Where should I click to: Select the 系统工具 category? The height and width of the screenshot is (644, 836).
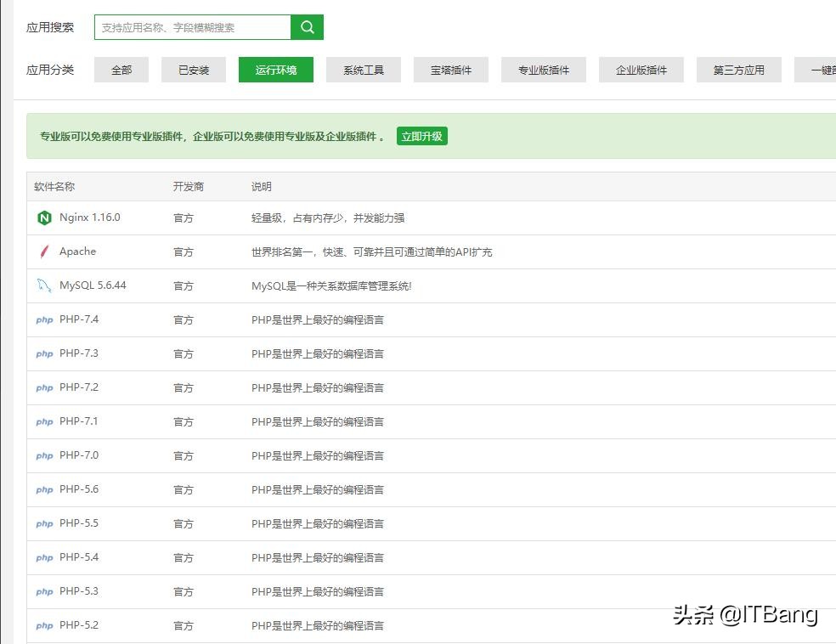[x=364, y=70]
